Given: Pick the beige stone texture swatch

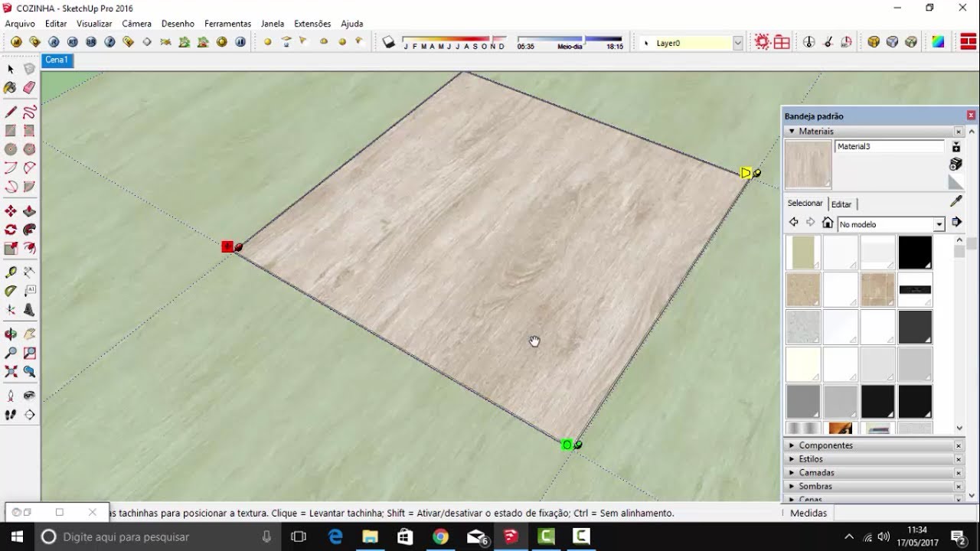Looking at the screenshot, I should [x=803, y=290].
